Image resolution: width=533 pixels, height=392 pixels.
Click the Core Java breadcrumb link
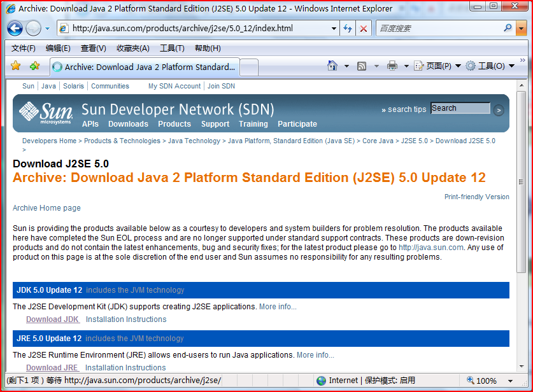[378, 141]
